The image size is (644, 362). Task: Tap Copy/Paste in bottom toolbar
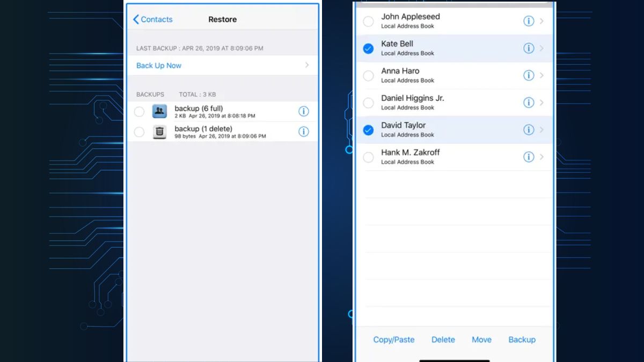pos(394,339)
